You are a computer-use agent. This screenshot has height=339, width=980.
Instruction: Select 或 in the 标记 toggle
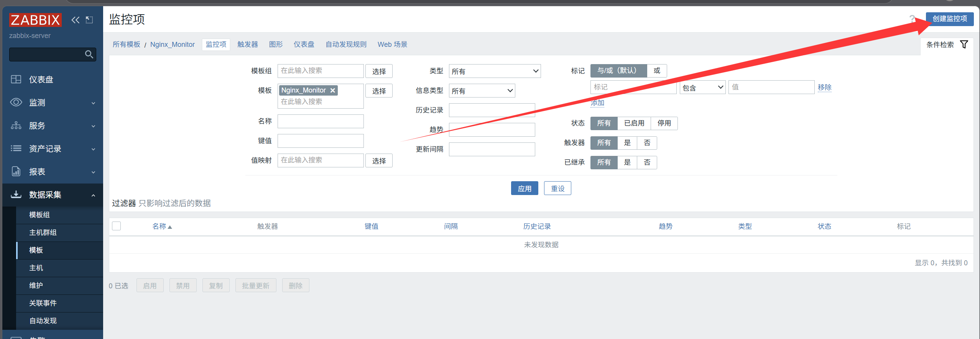tap(657, 71)
